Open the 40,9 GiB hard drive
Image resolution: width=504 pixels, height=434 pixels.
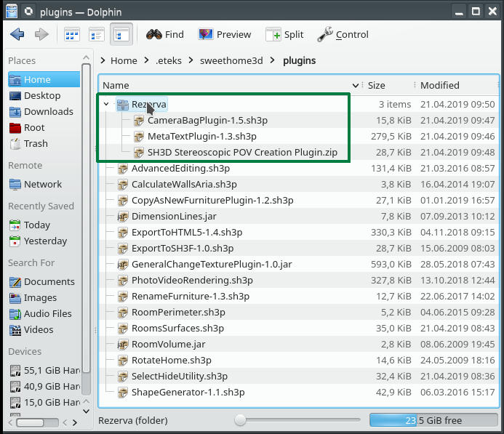pos(44,387)
